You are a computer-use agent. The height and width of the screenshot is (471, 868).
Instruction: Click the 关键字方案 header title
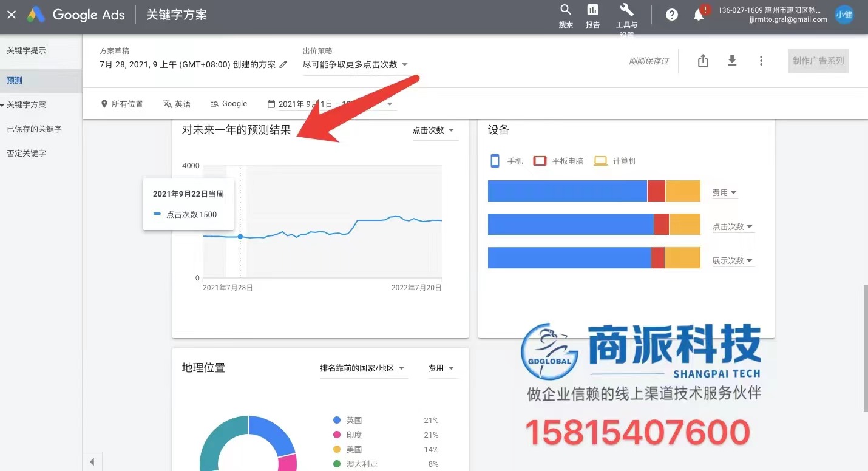pyautogui.click(x=177, y=15)
